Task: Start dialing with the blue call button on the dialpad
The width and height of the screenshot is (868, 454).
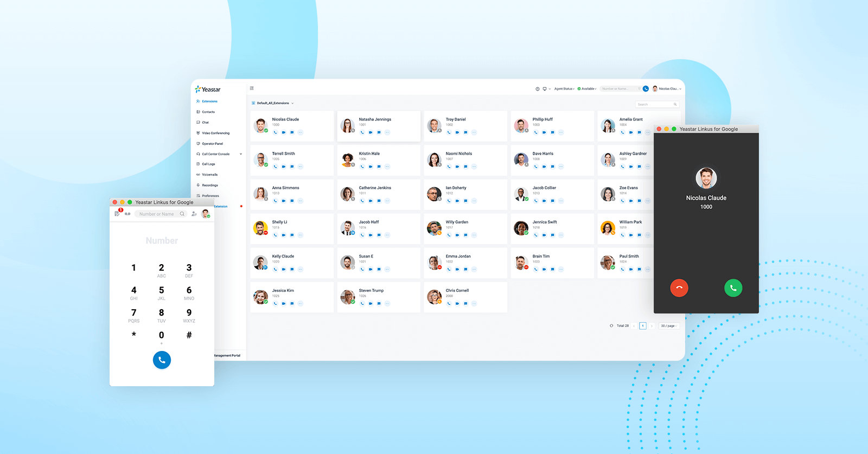Action: [162, 360]
